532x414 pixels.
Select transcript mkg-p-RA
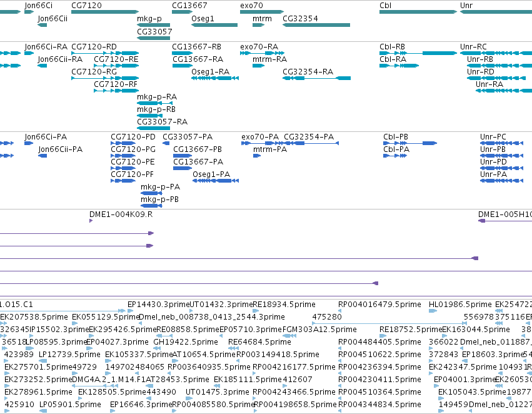[x=154, y=104]
